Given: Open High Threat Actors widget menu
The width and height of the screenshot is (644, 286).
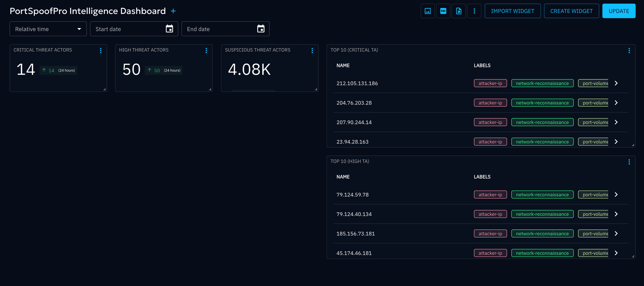Looking at the screenshot, I should pyautogui.click(x=206, y=50).
